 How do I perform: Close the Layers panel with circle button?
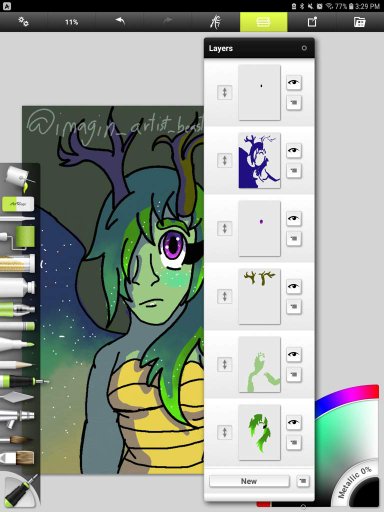pos(304,48)
